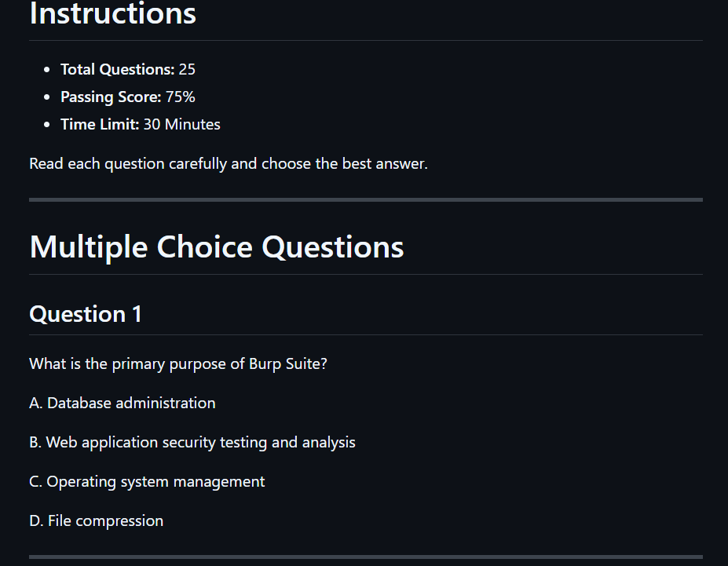
Task: Click the Instructions heading
Action: pos(112,13)
